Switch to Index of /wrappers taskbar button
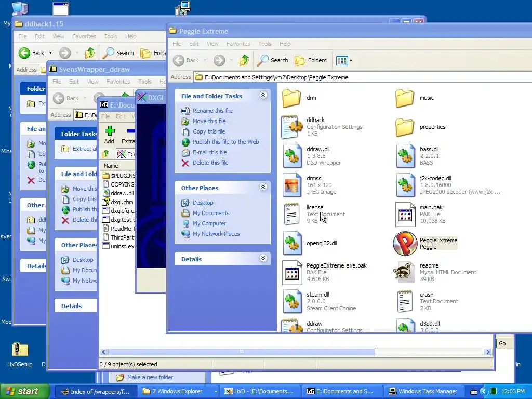 point(96,392)
